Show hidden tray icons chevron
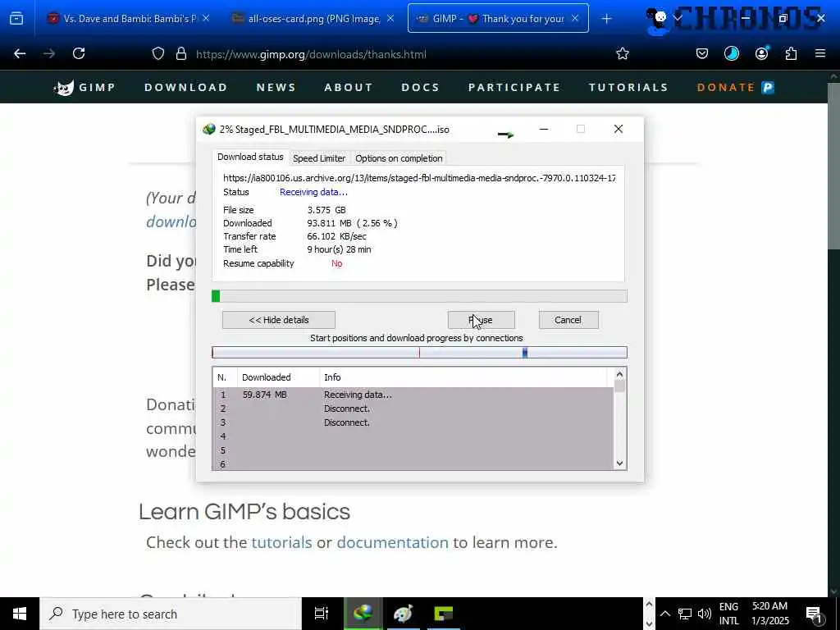The image size is (840, 630). (x=664, y=614)
